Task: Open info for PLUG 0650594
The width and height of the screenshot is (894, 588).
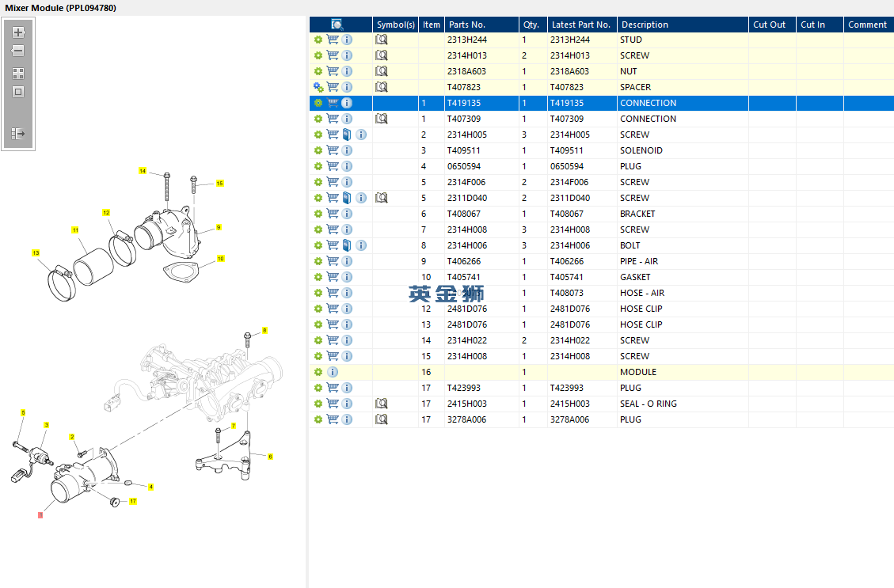Action: (347, 166)
